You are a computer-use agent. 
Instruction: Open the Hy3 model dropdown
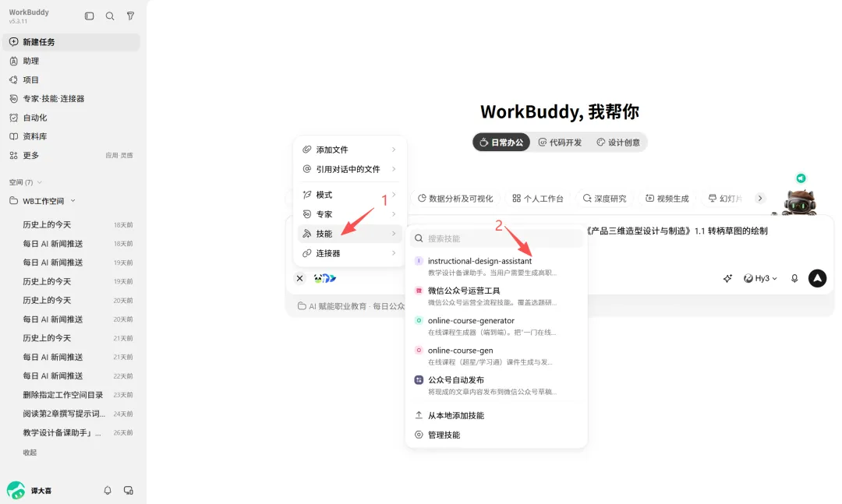coord(760,278)
